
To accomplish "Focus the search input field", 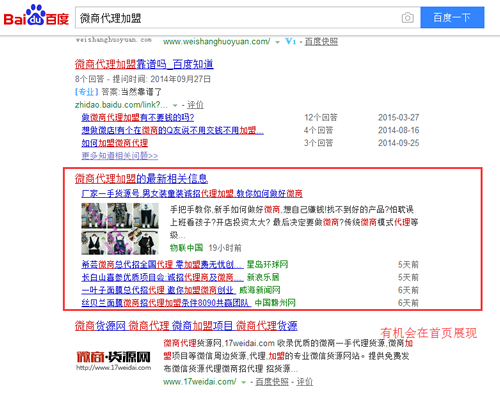I will [x=237, y=18].
